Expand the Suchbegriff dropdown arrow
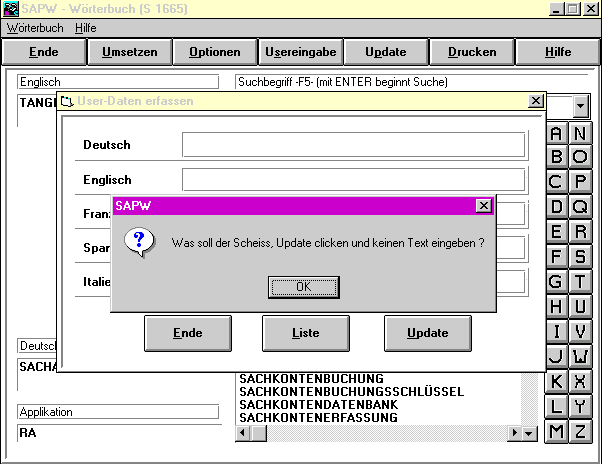The height and width of the screenshot is (464, 603). point(580,106)
